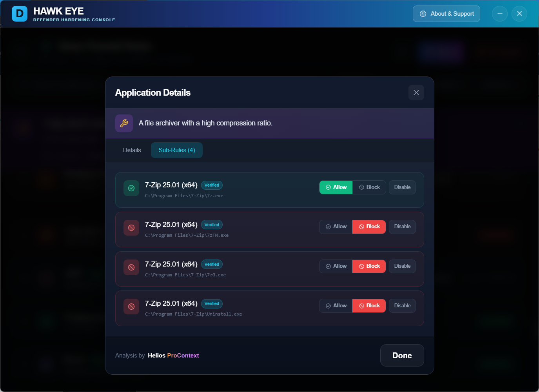Click the file archiver description text

[x=205, y=123]
